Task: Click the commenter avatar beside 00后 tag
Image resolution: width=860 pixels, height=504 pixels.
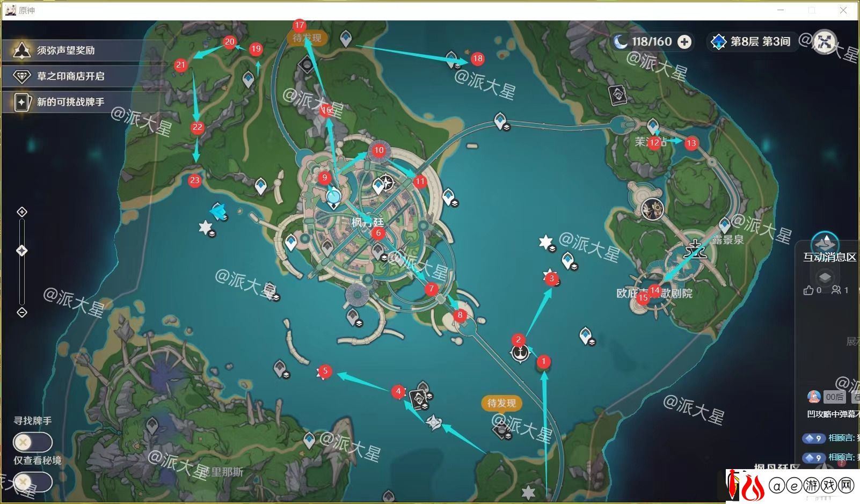Action: click(x=814, y=397)
